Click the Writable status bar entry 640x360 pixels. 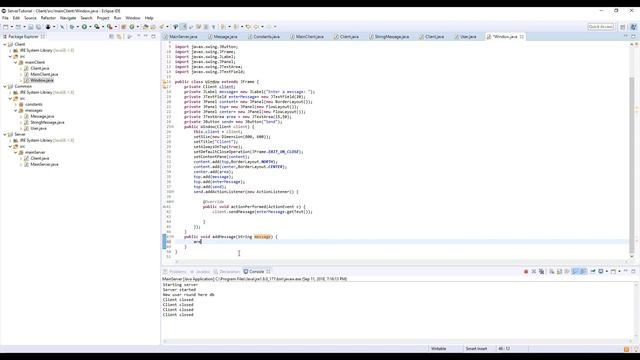click(439, 349)
